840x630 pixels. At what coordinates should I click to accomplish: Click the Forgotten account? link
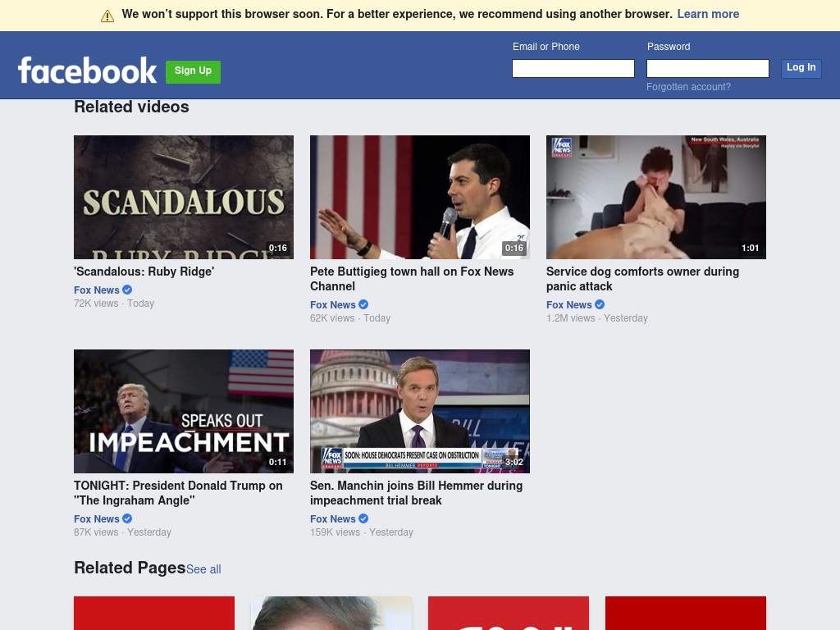coord(688,87)
